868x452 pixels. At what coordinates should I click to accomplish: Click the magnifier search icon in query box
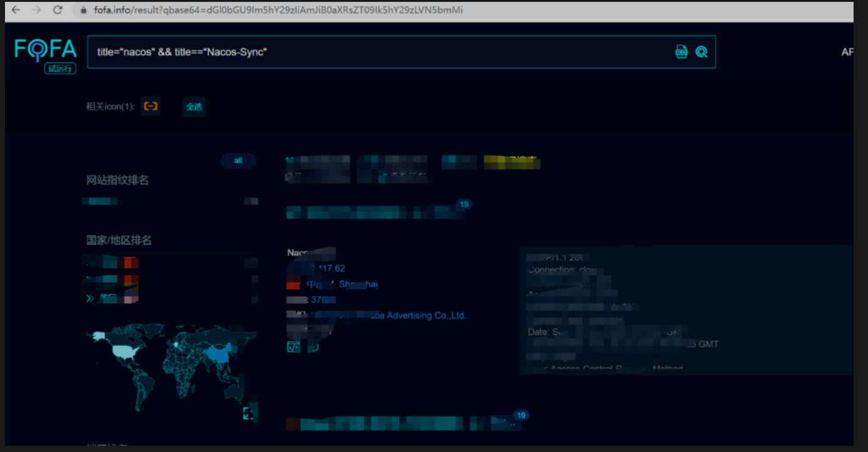click(701, 52)
